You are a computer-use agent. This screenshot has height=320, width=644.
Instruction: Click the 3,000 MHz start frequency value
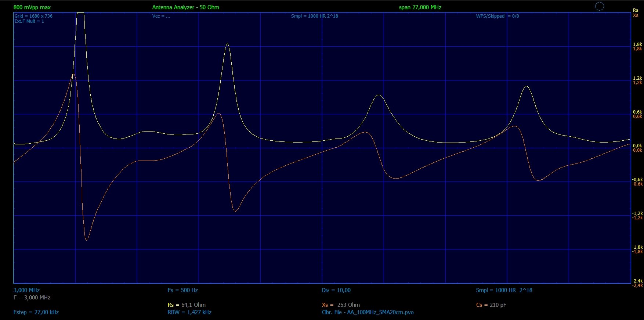[26, 290]
